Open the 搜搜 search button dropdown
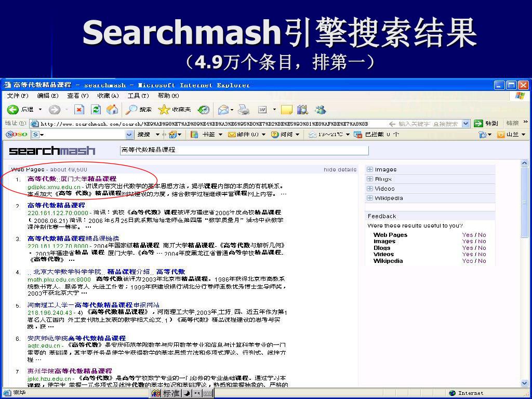This screenshot has width=532, height=399. [157, 135]
